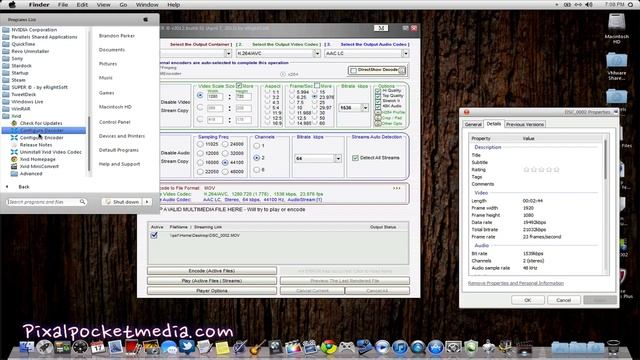The image size is (640, 360).
Task: Click Remove Properties and Personal Information link
Action: pos(516,283)
